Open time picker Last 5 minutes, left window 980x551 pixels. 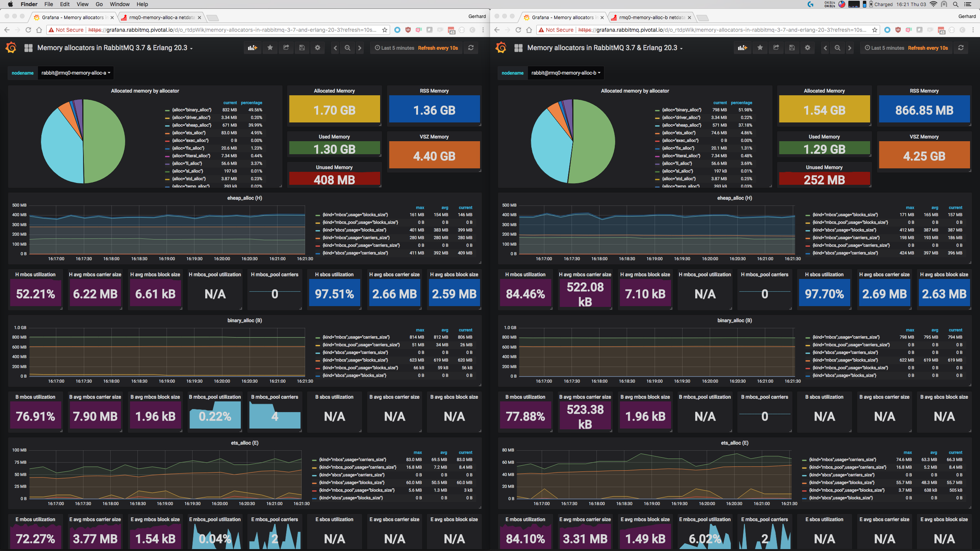(416, 48)
